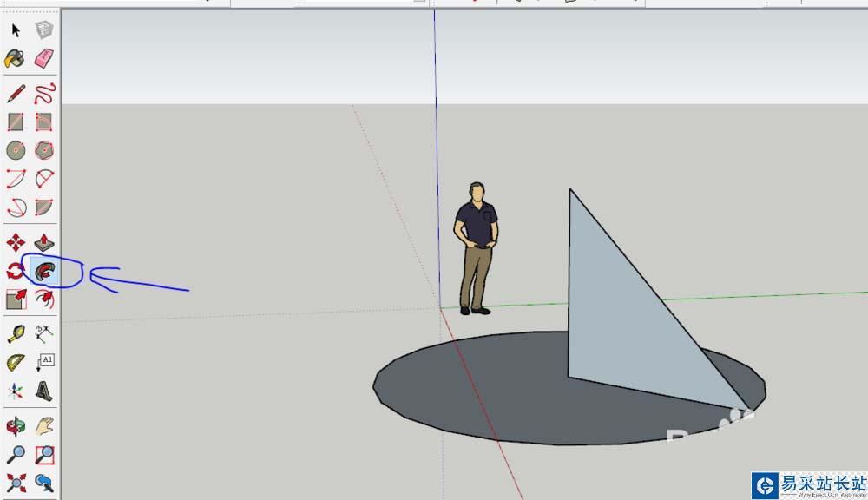Pick the Protractor tool

pos(16,363)
